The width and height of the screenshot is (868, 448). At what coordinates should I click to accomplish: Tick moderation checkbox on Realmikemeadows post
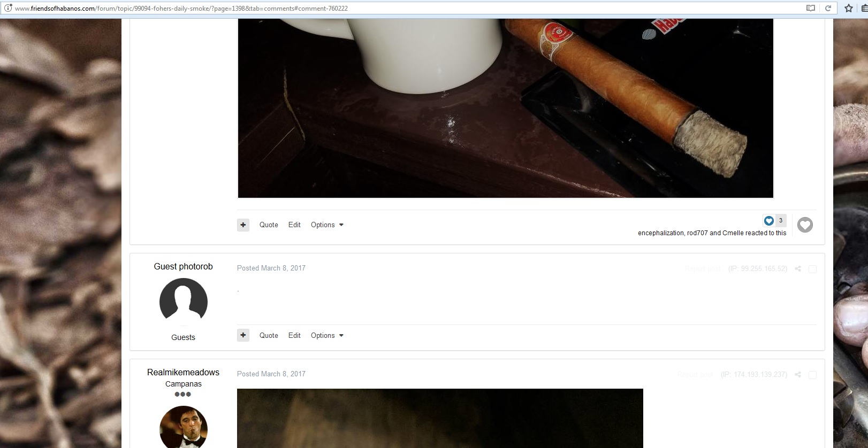pos(812,375)
